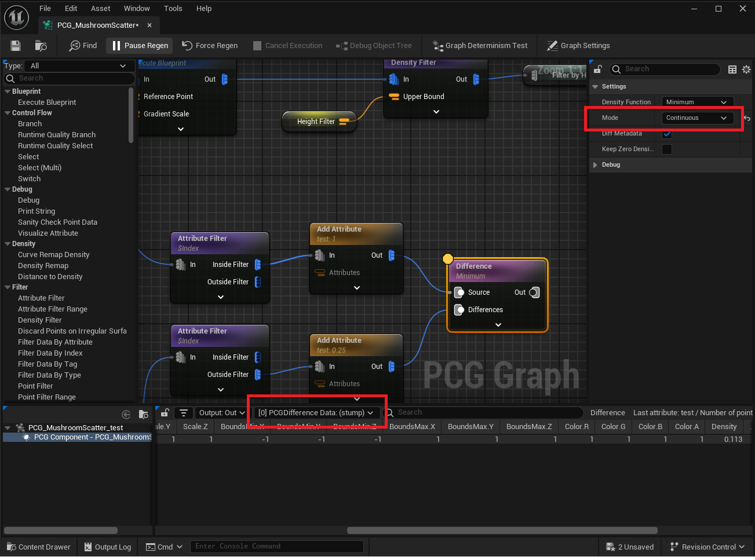Open the Density Function Minimum dropdown

click(x=697, y=102)
